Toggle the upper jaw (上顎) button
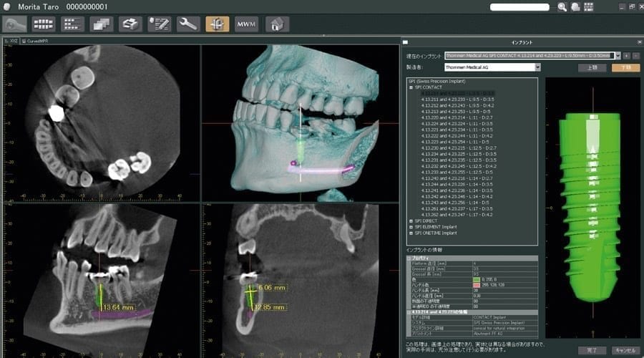The width and height of the screenshot is (644, 358). (x=592, y=67)
